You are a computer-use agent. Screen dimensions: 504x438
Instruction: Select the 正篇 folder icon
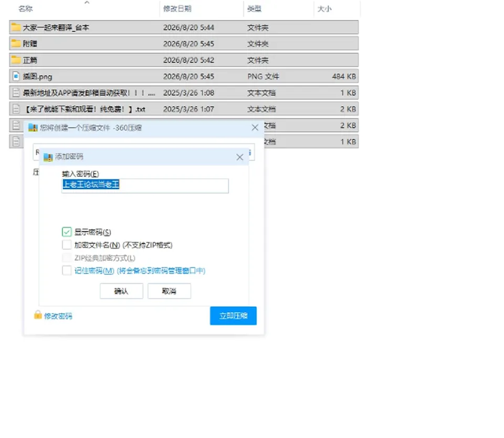[x=16, y=60]
